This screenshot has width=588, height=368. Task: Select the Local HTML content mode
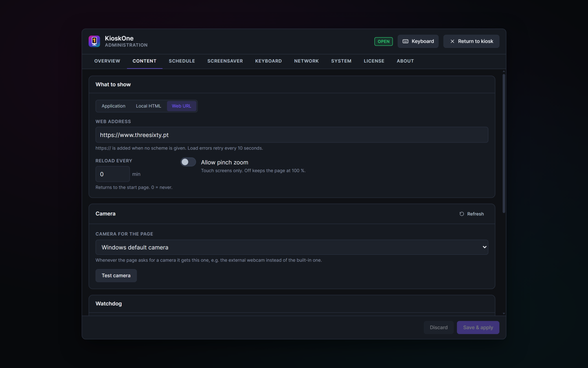coord(148,106)
